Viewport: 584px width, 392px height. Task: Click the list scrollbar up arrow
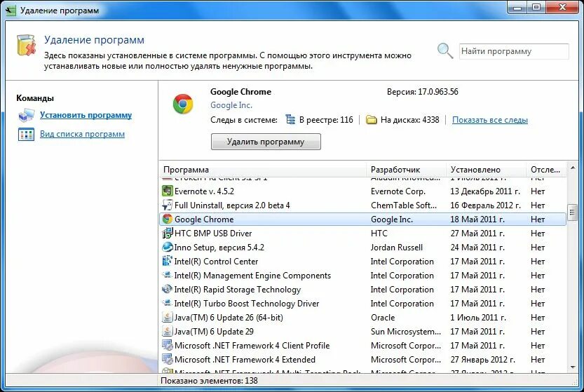[x=573, y=168]
